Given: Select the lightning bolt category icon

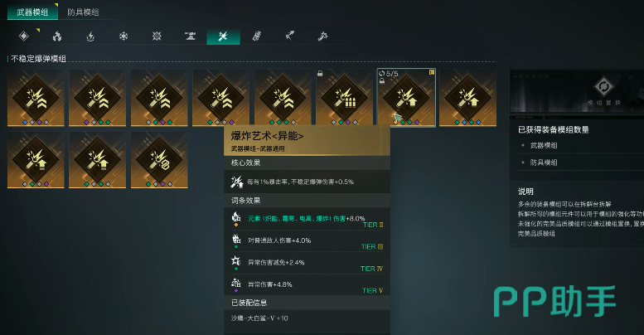Looking at the screenshot, I should coord(90,36).
